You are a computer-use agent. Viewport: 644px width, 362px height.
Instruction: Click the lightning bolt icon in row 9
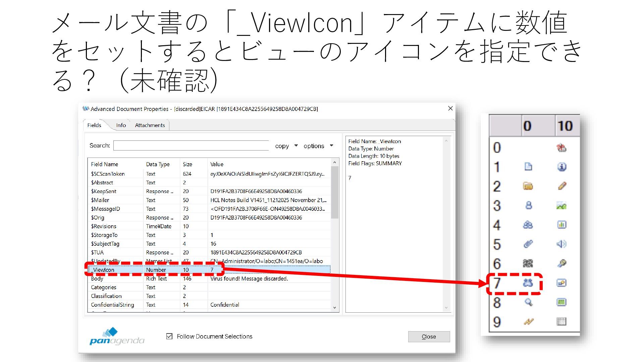click(x=528, y=322)
